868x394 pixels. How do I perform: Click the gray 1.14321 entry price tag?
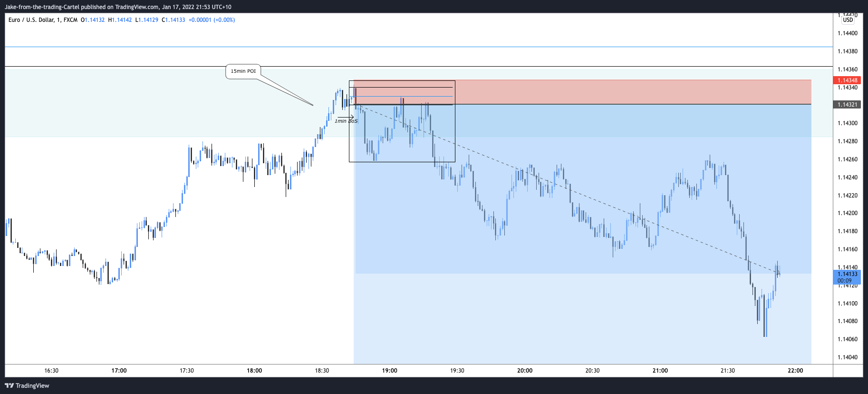point(847,105)
